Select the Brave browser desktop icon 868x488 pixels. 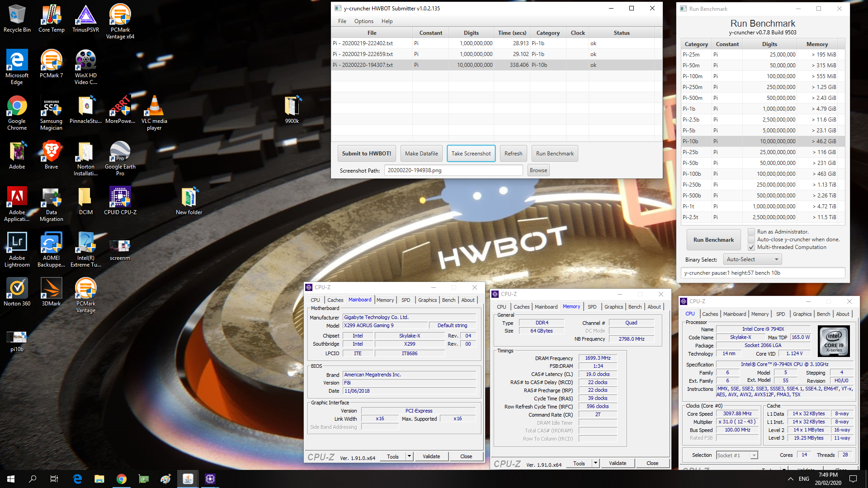(52, 155)
